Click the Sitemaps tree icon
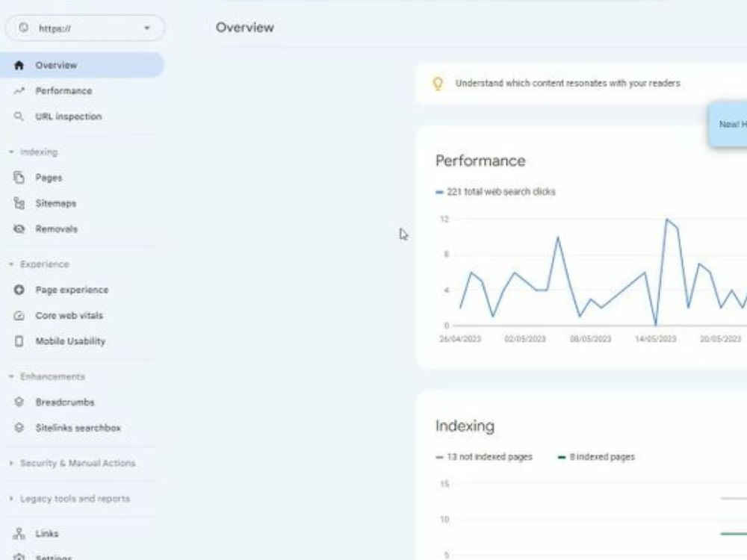Viewport: 747px width, 560px height. [19, 203]
